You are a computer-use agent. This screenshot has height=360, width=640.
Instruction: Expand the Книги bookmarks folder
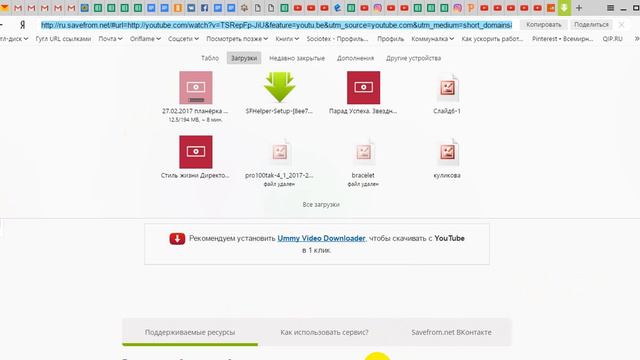pyautogui.click(x=287, y=39)
